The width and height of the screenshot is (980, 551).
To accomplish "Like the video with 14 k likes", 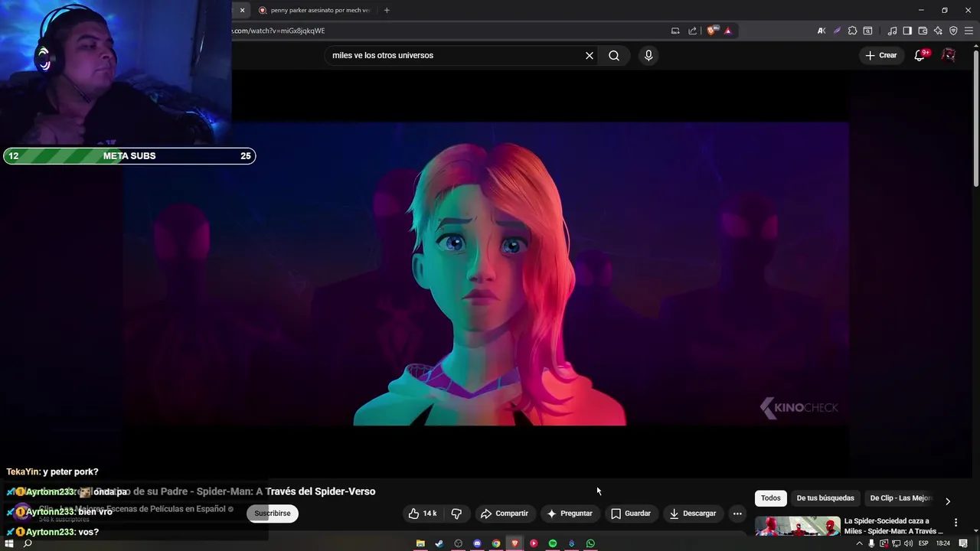I will pyautogui.click(x=422, y=514).
